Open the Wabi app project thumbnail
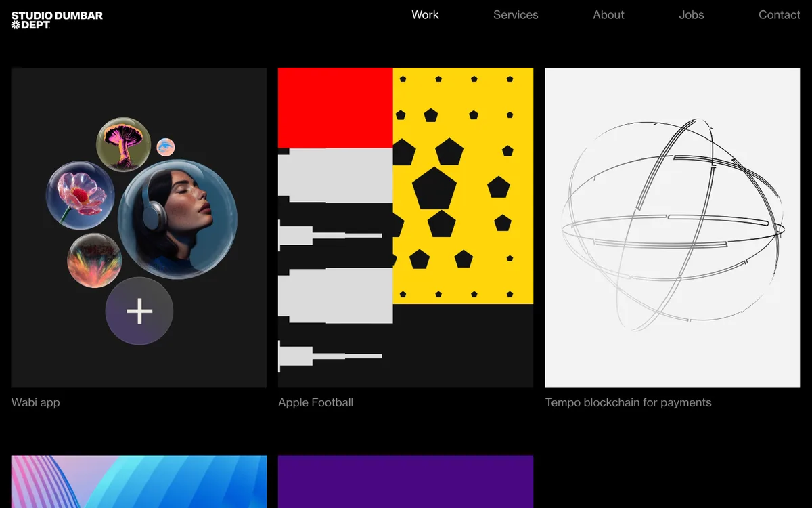 (x=139, y=228)
